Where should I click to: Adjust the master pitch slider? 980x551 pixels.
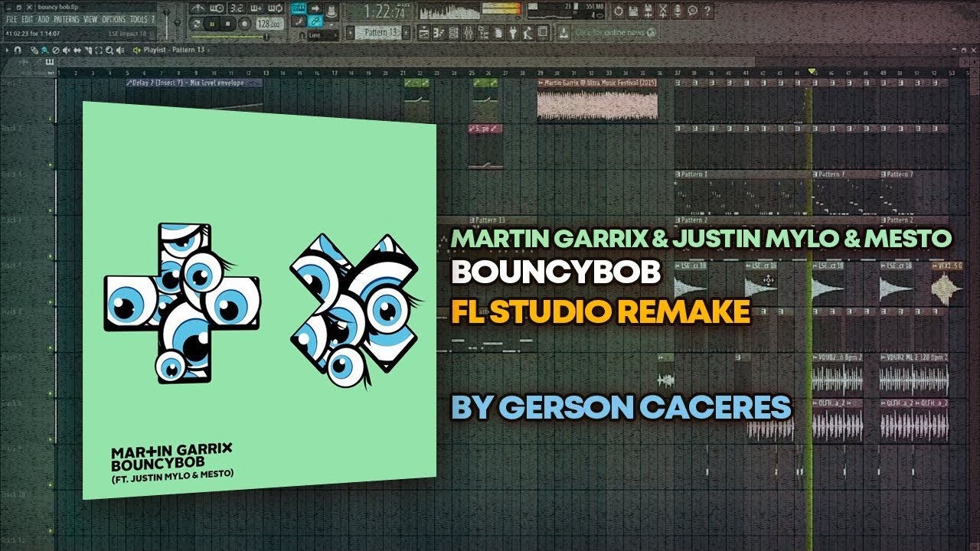coord(177,21)
